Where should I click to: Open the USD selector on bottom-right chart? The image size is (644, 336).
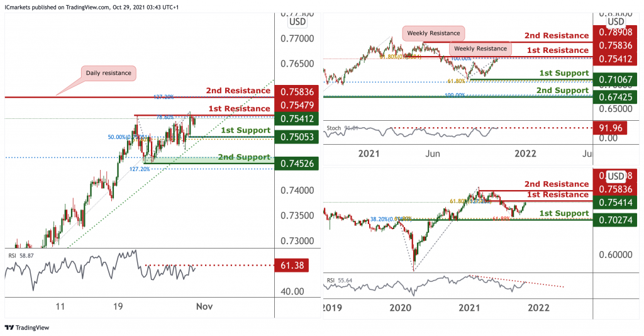(616, 176)
